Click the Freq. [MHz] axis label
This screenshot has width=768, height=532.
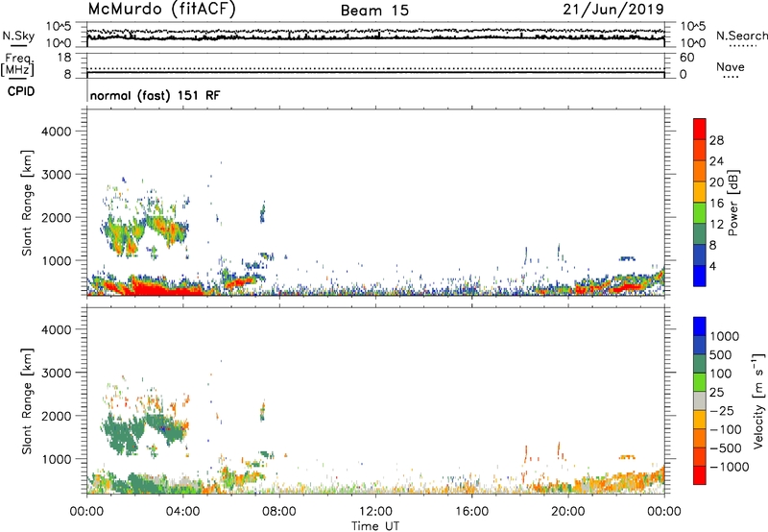coord(17,64)
